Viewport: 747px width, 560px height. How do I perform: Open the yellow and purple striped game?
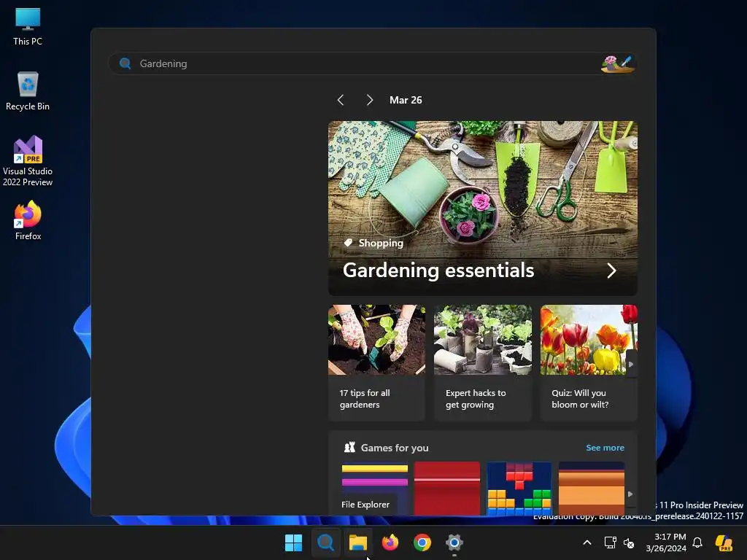click(375, 488)
